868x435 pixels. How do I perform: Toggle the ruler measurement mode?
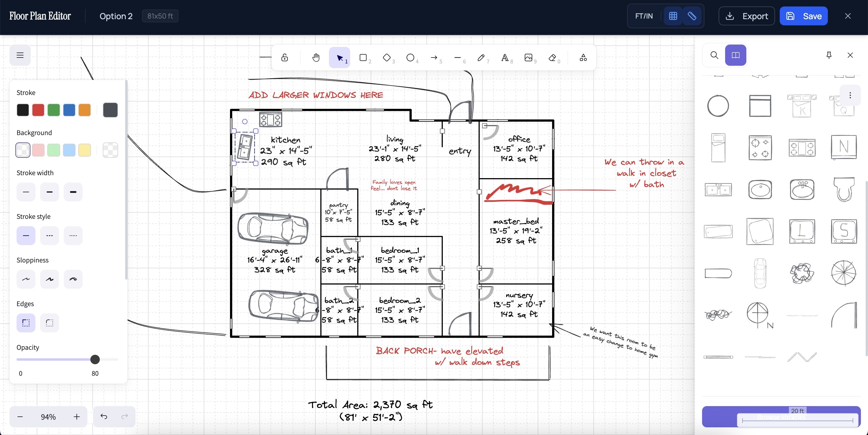tap(692, 16)
